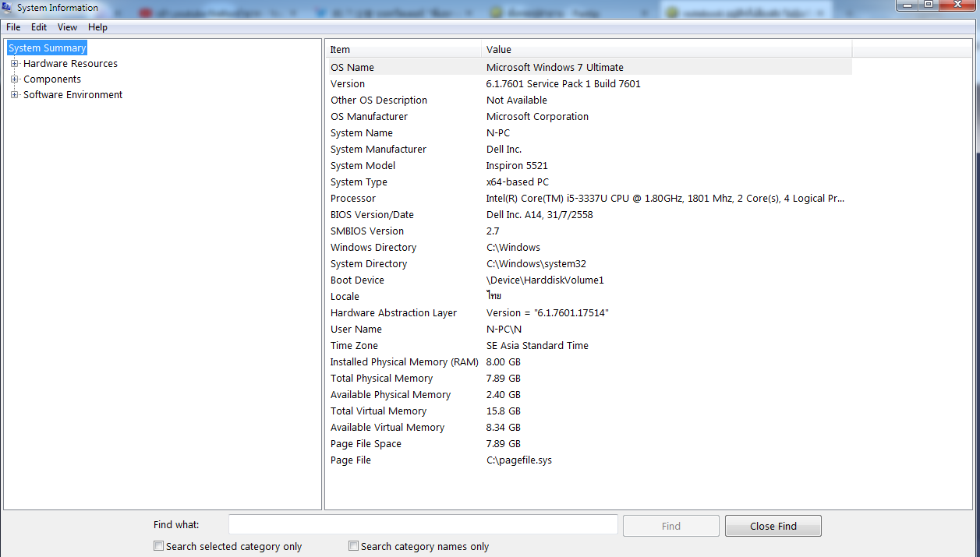Select the Windows Directory row

[589, 248]
